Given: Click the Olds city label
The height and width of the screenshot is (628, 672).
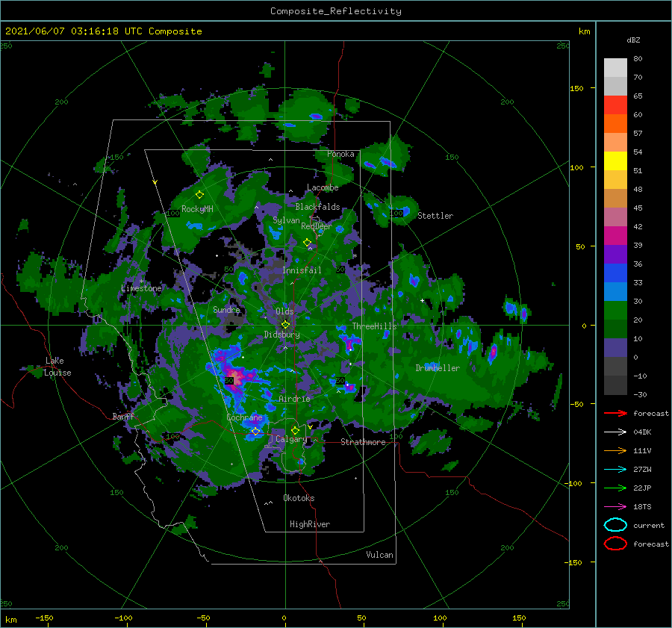Looking at the screenshot, I should click(284, 311).
